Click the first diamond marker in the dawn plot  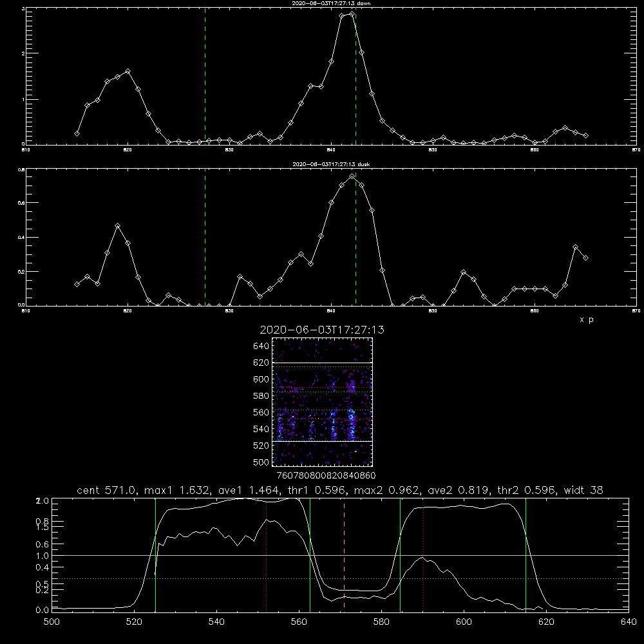77,133
